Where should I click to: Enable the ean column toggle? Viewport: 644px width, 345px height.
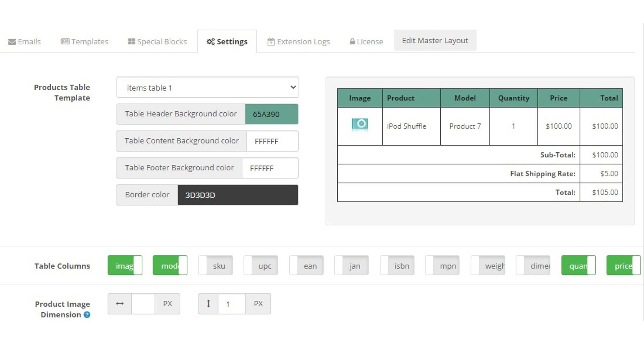(x=306, y=266)
